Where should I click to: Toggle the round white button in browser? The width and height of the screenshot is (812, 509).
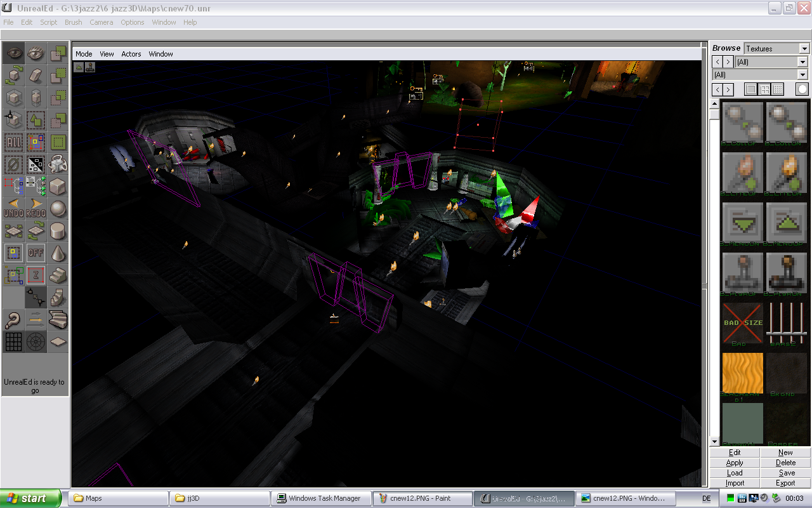pyautogui.click(x=803, y=89)
